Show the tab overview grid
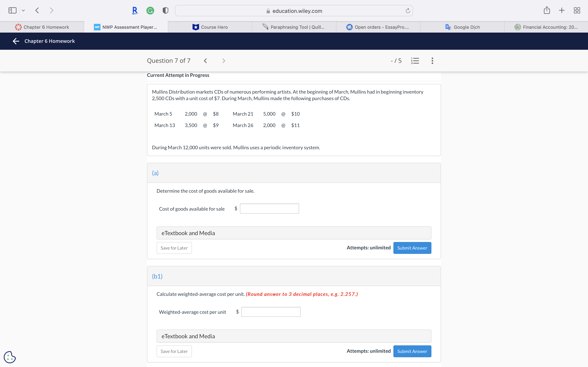The height and width of the screenshot is (367, 588). [577, 10]
